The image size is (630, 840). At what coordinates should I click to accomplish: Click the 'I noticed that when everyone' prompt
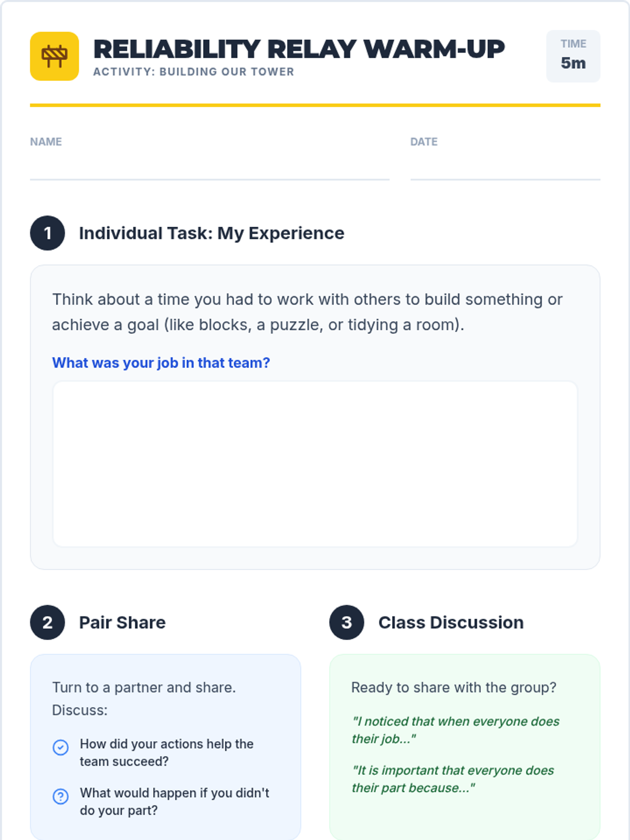pyautogui.click(x=455, y=730)
